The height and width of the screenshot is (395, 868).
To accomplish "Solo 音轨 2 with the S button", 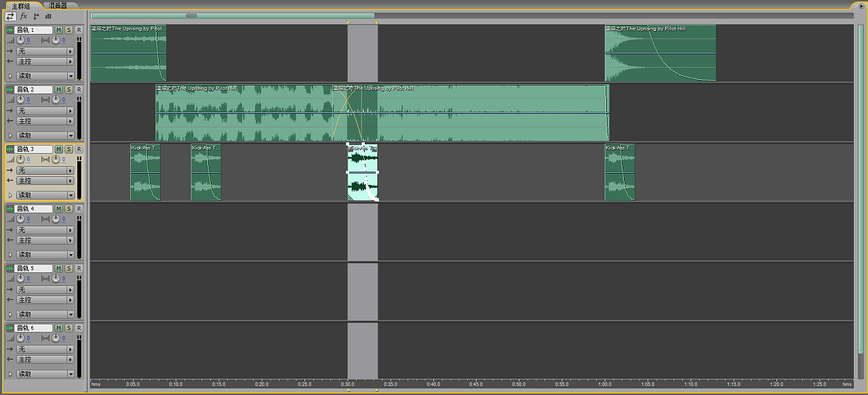I will point(68,89).
